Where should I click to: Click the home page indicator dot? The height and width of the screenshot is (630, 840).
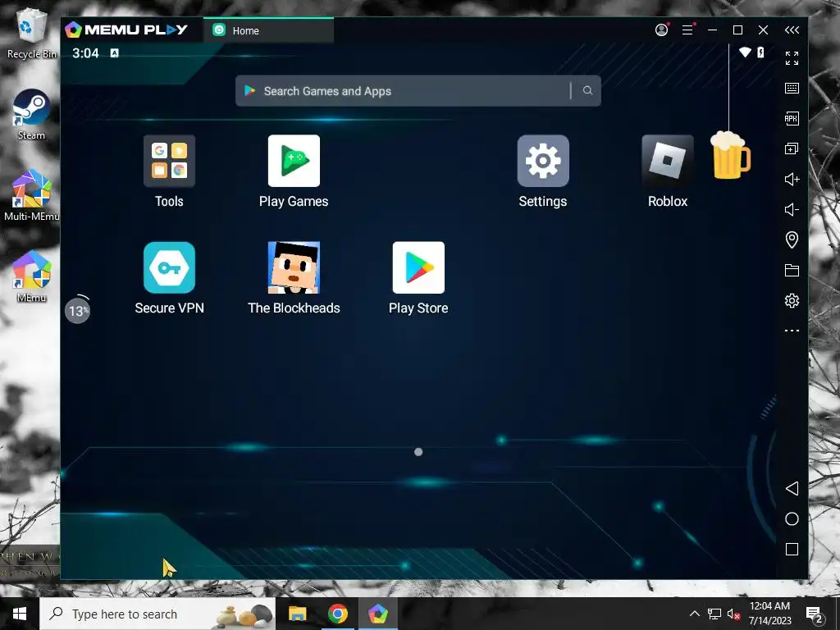pyautogui.click(x=418, y=452)
